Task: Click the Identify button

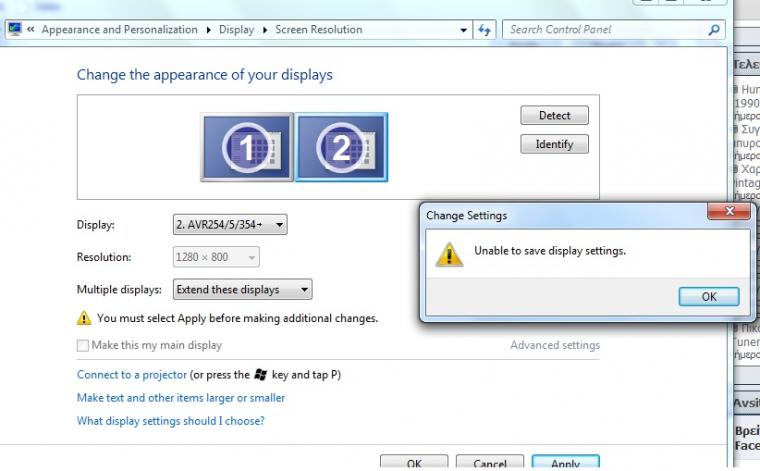Action: coord(554,144)
